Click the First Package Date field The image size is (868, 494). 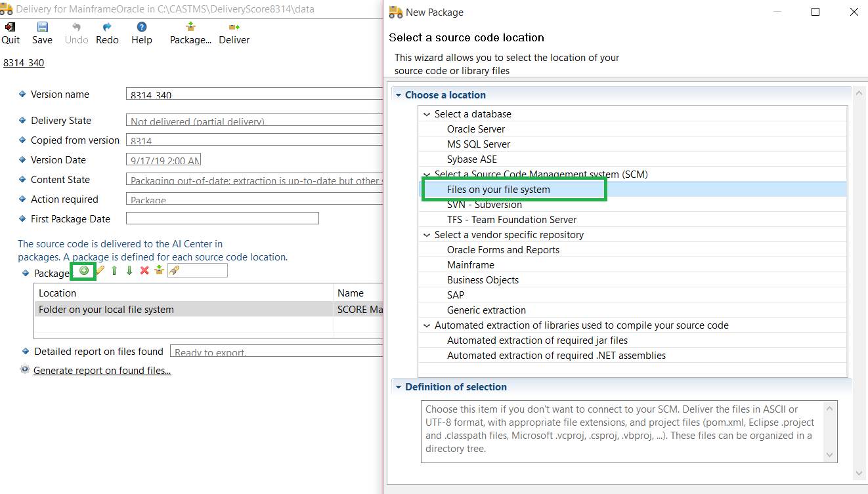click(x=222, y=218)
